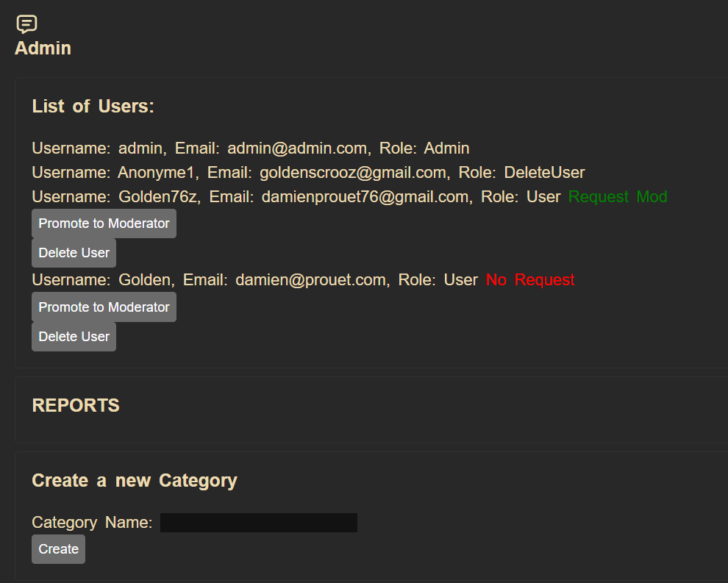
Task: Focus the Category Name input field
Action: pos(259,523)
